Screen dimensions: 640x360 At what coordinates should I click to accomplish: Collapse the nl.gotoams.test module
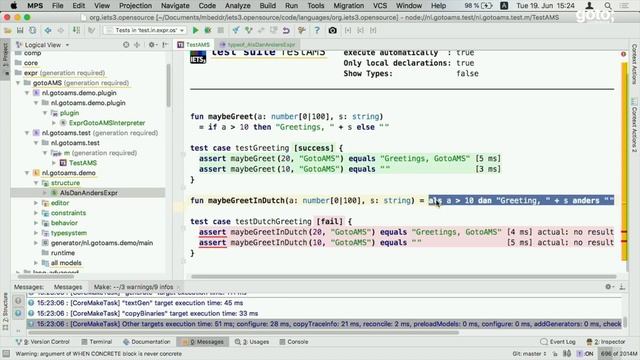click(27, 133)
